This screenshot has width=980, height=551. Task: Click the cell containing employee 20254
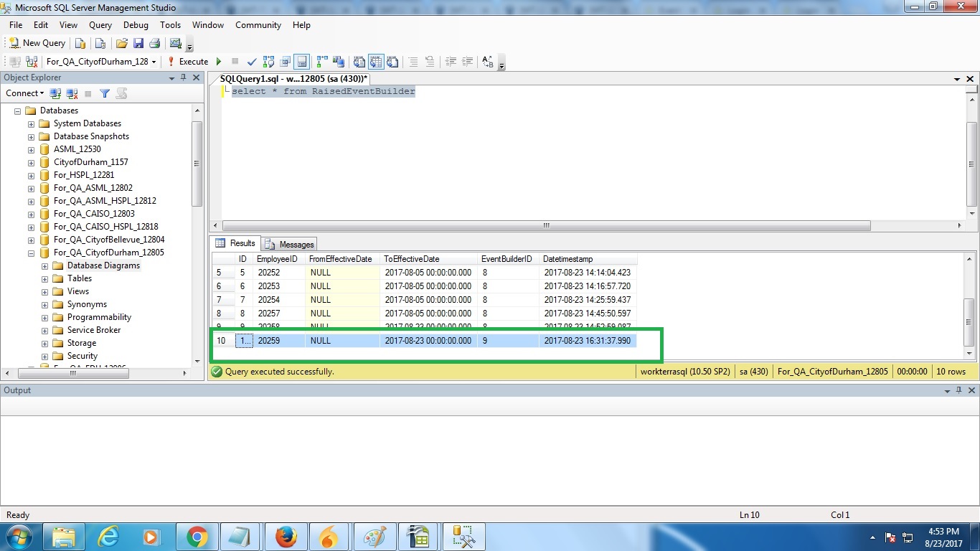[280, 300]
